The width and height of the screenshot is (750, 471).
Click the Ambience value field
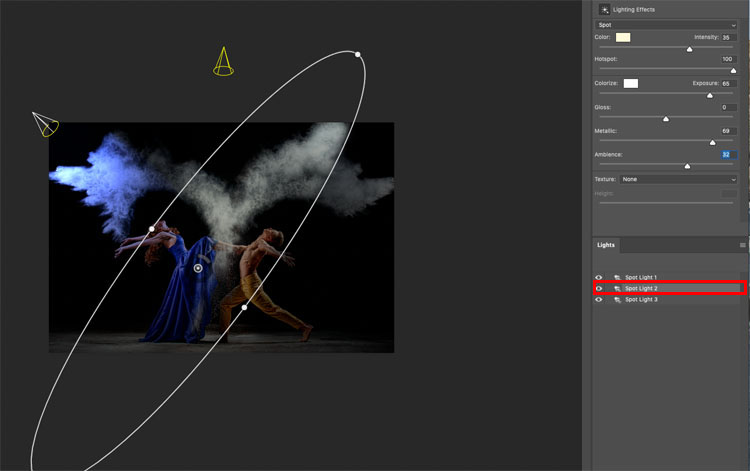coord(729,154)
